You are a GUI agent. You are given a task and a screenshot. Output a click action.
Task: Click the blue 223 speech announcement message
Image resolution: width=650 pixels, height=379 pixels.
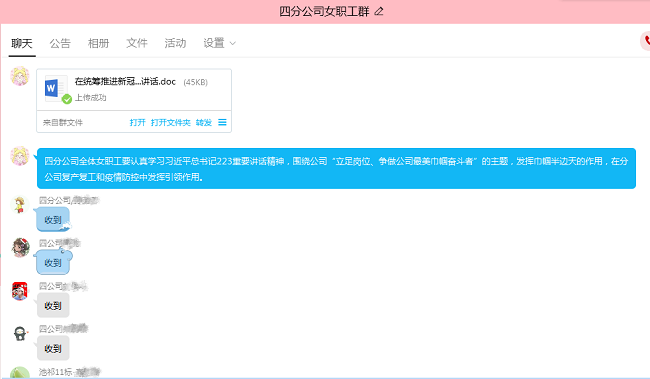pos(336,168)
